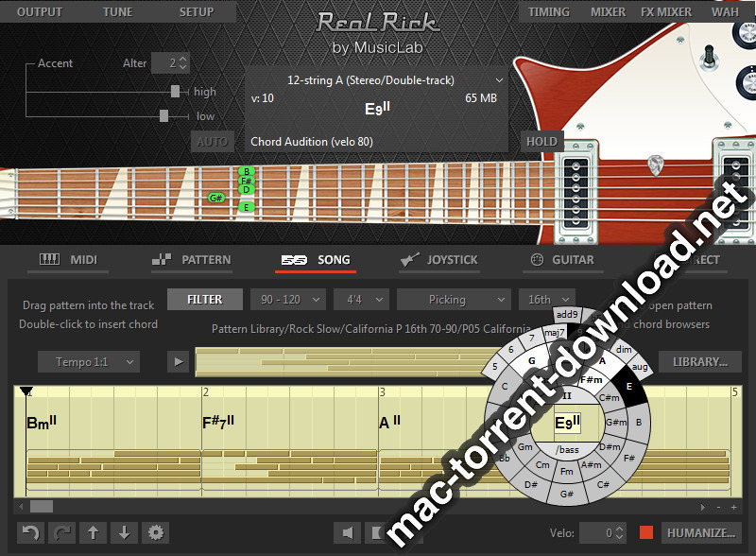Click the Velo value input field
756x556 pixels.
click(602, 532)
